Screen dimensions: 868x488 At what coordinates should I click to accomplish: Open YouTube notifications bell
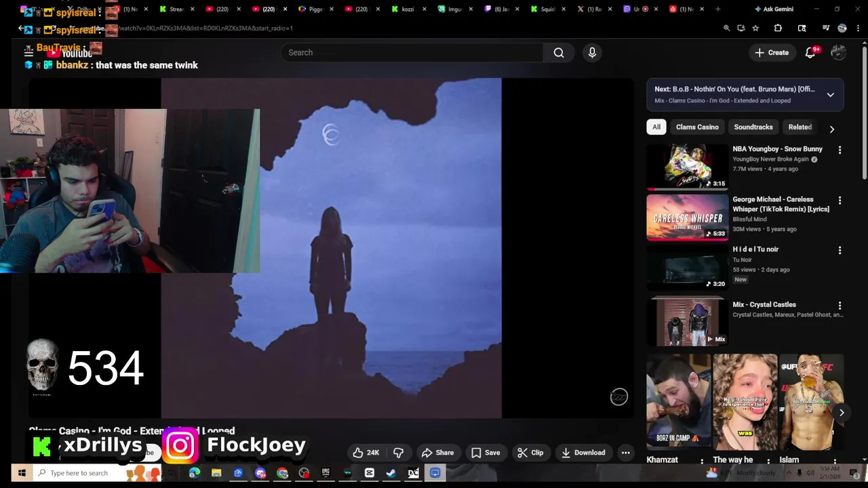click(x=810, y=53)
